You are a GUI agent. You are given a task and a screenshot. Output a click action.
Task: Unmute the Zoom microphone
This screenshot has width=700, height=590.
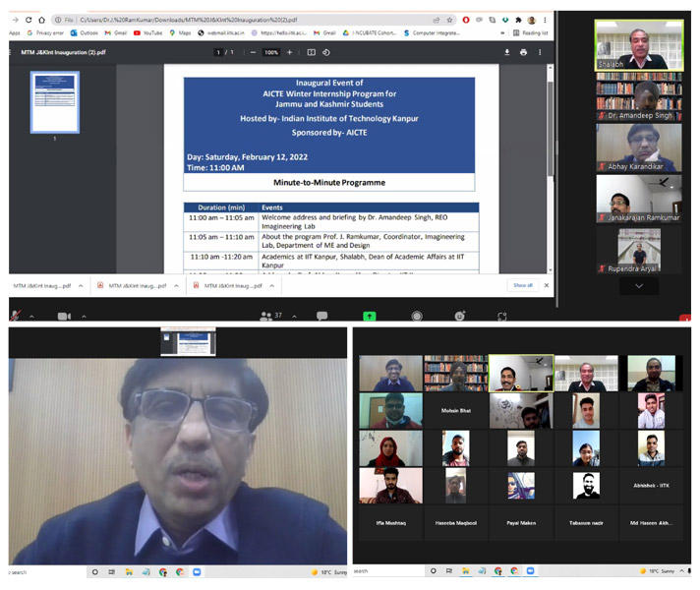pyautogui.click(x=15, y=316)
